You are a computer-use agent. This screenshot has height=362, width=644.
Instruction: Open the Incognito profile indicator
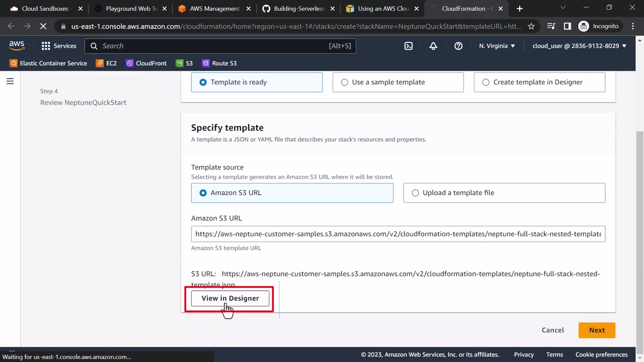[598, 26]
